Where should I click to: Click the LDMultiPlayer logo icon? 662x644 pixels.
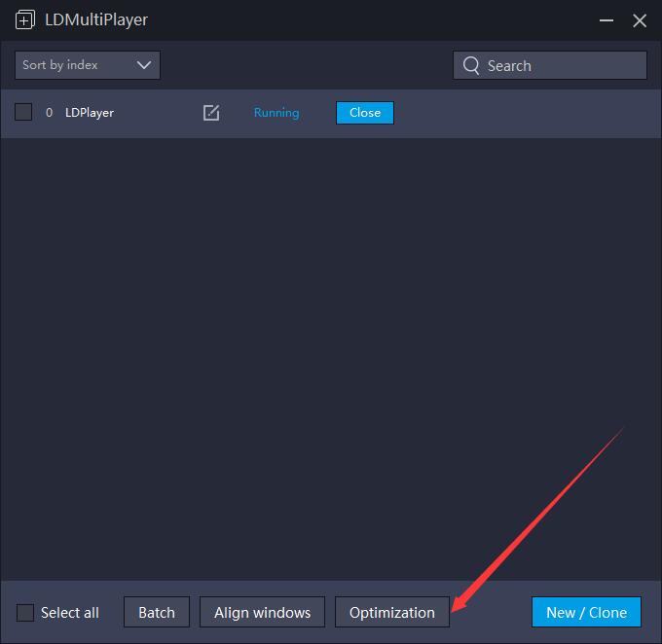[x=25, y=19]
